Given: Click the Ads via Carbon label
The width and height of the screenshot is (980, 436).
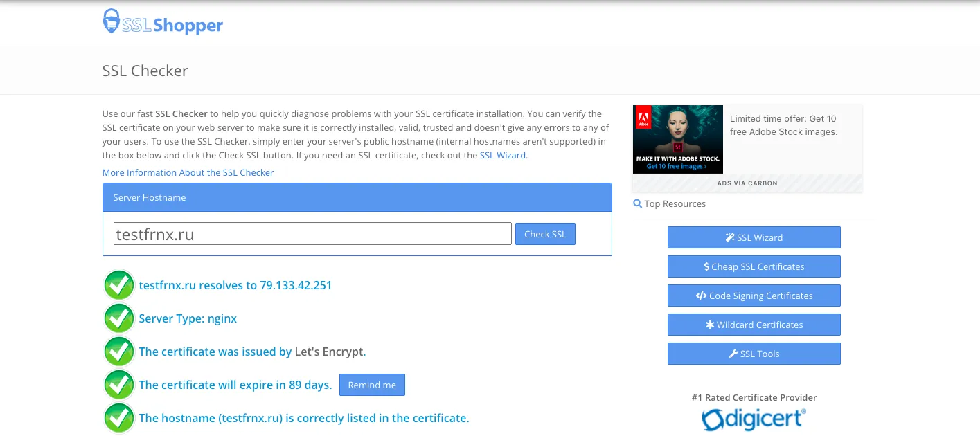Looking at the screenshot, I should 747,183.
